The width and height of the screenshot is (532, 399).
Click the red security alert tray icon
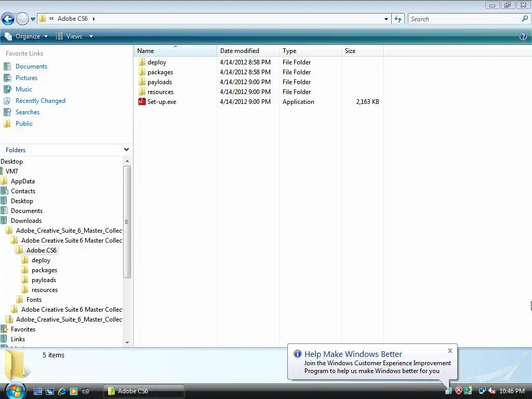[x=458, y=391]
